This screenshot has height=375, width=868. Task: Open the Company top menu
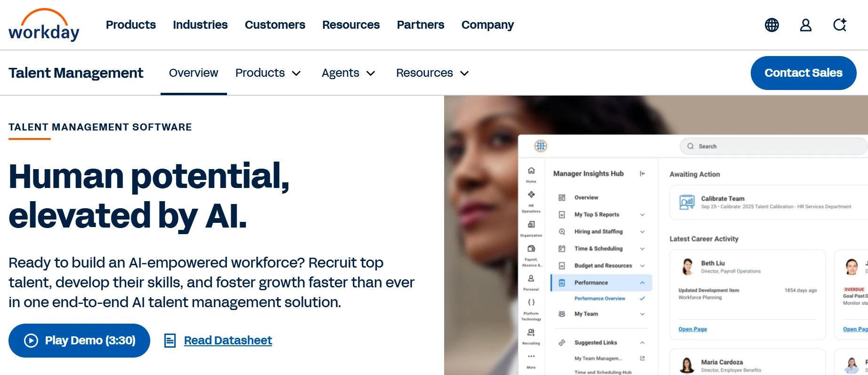click(x=487, y=25)
